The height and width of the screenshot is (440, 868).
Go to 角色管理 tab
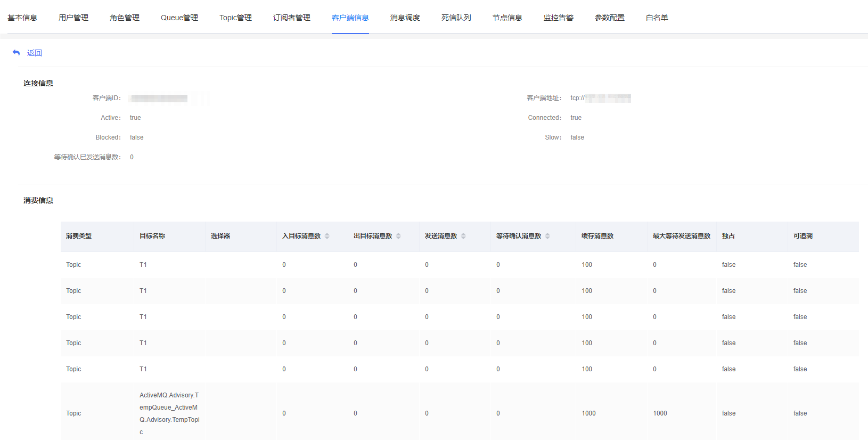point(125,18)
